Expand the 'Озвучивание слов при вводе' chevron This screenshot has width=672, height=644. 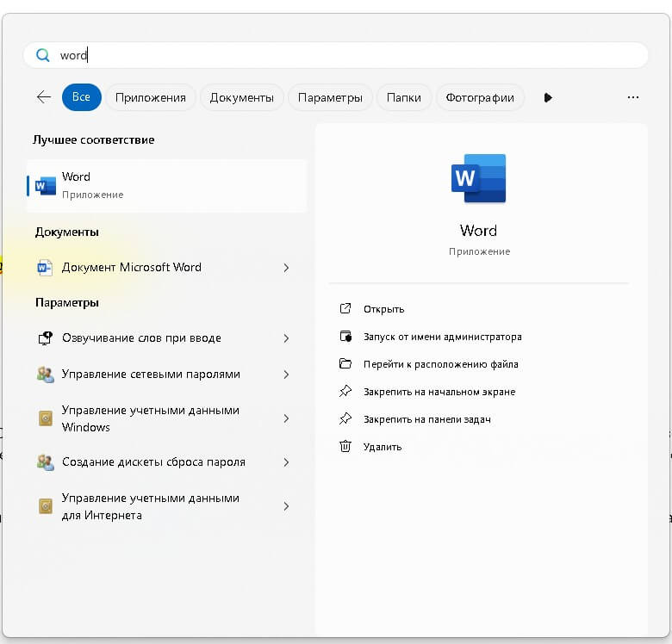pos(286,338)
